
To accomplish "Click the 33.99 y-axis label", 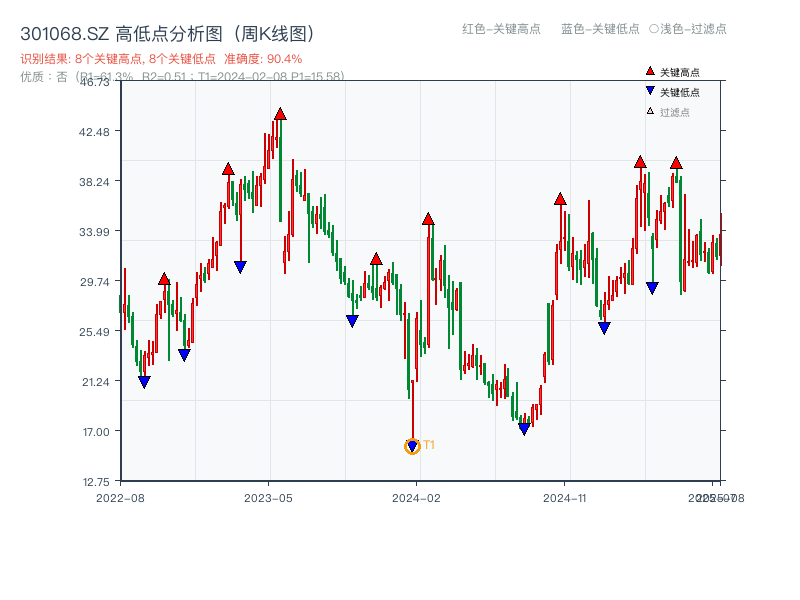I will pyautogui.click(x=94, y=232).
